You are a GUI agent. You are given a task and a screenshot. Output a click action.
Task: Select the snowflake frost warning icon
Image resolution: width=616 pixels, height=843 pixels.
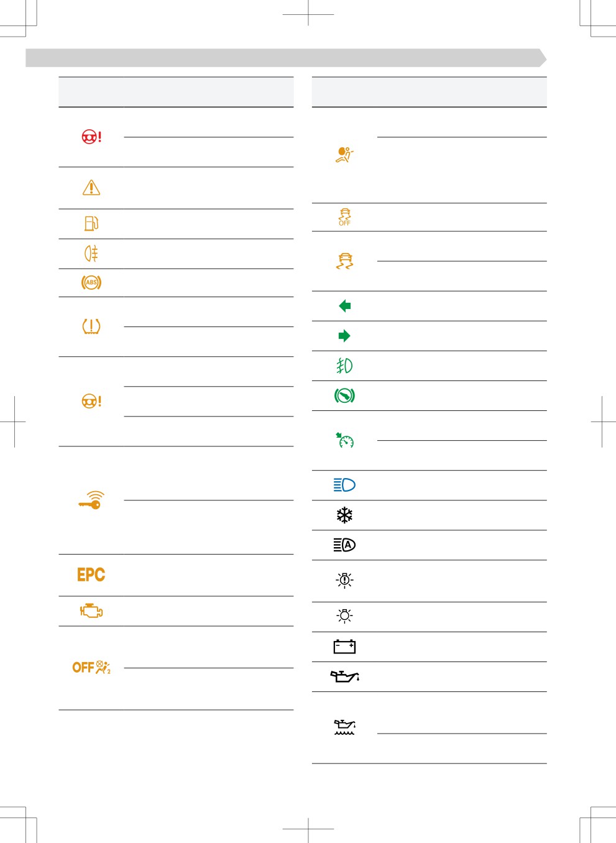click(x=344, y=515)
